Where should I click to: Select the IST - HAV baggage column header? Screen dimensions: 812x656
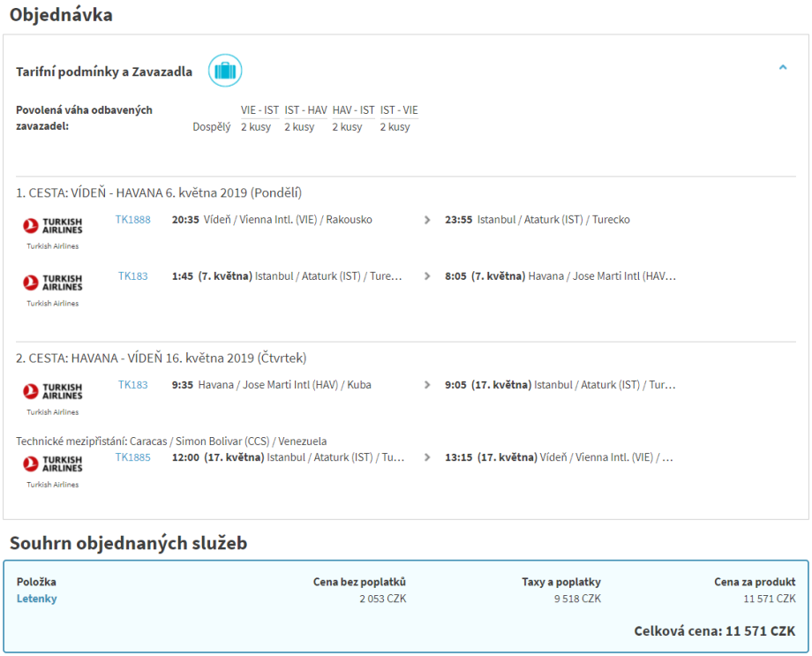click(x=305, y=110)
